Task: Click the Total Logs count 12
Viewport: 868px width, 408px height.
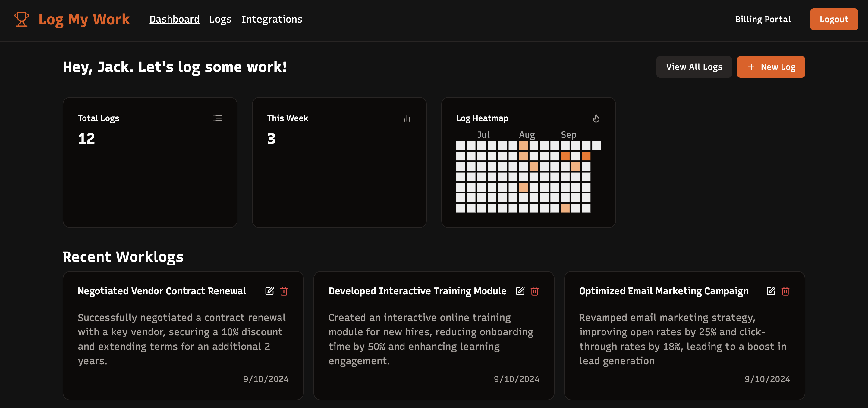Action: [x=86, y=139]
